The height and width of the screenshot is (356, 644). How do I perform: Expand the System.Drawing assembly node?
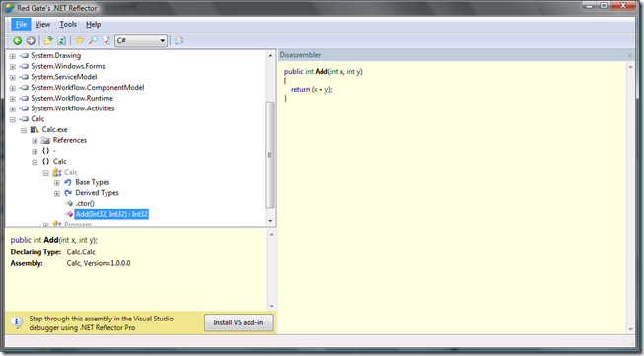click(13, 56)
